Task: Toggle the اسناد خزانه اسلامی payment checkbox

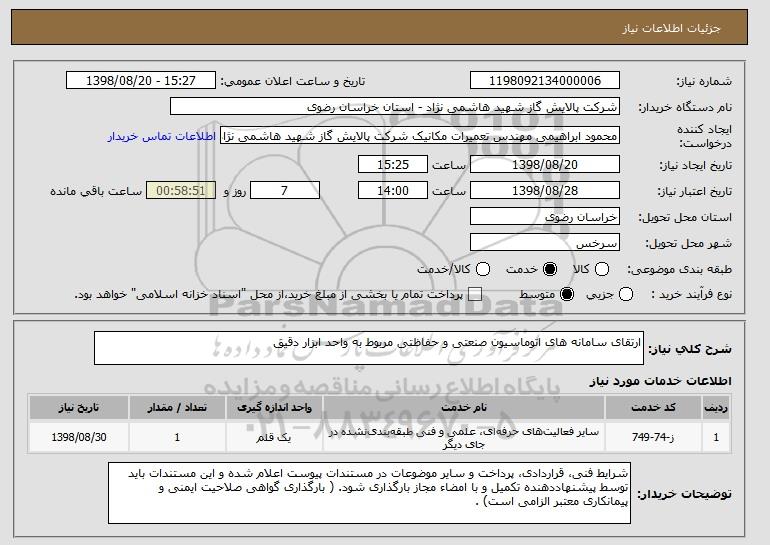Action: [475, 295]
